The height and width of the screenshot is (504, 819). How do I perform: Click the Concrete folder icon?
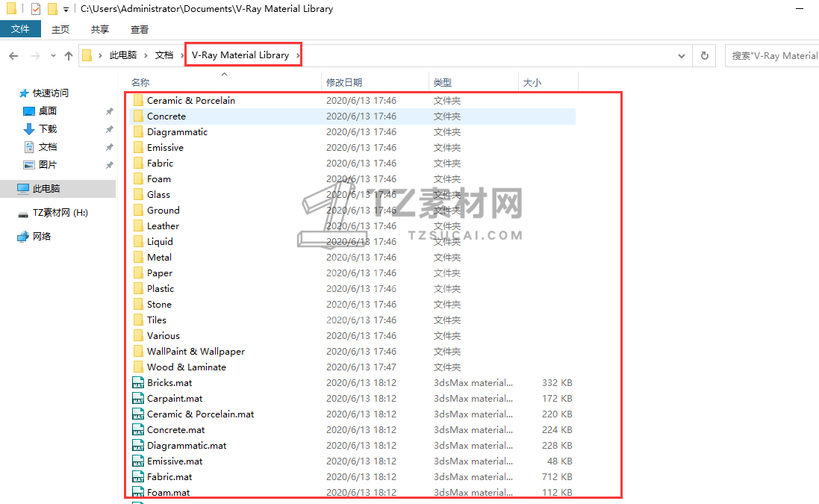[x=138, y=116]
